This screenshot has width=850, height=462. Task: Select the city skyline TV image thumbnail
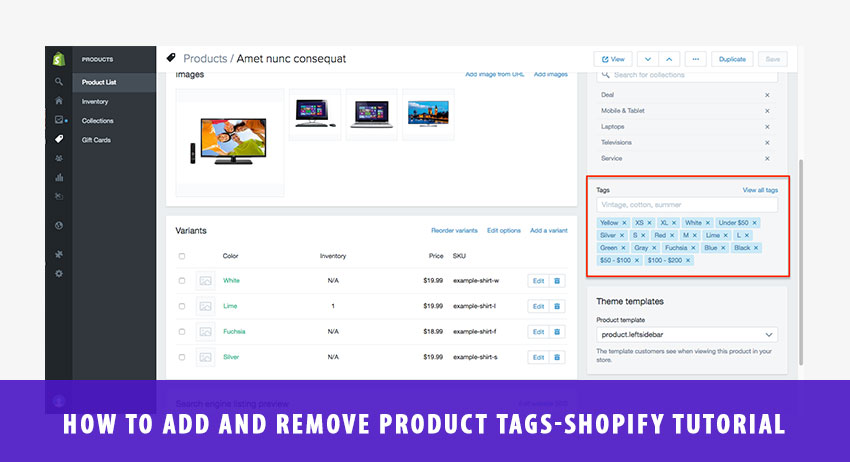click(428, 114)
